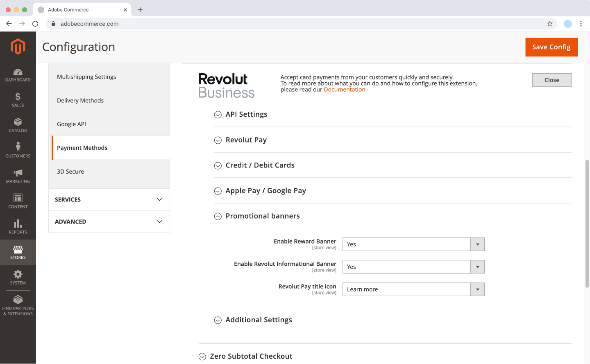Click the Revolut Business logo

(x=226, y=86)
